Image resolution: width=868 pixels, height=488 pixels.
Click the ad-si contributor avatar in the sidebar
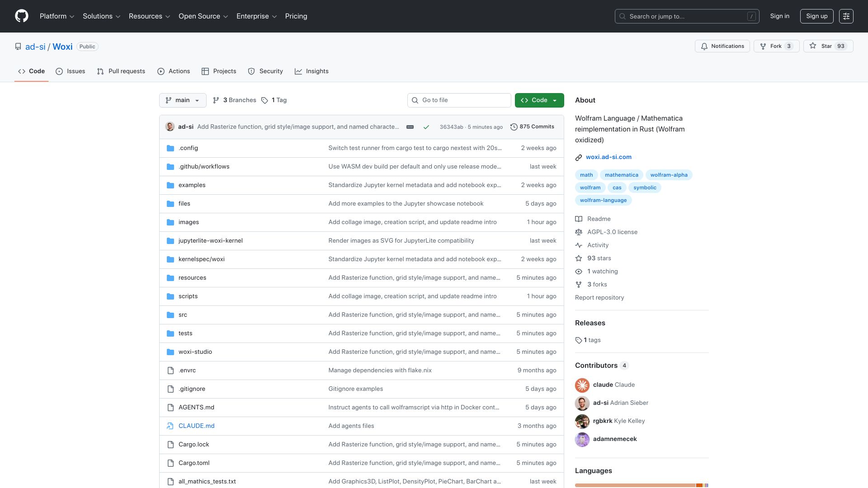582,403
